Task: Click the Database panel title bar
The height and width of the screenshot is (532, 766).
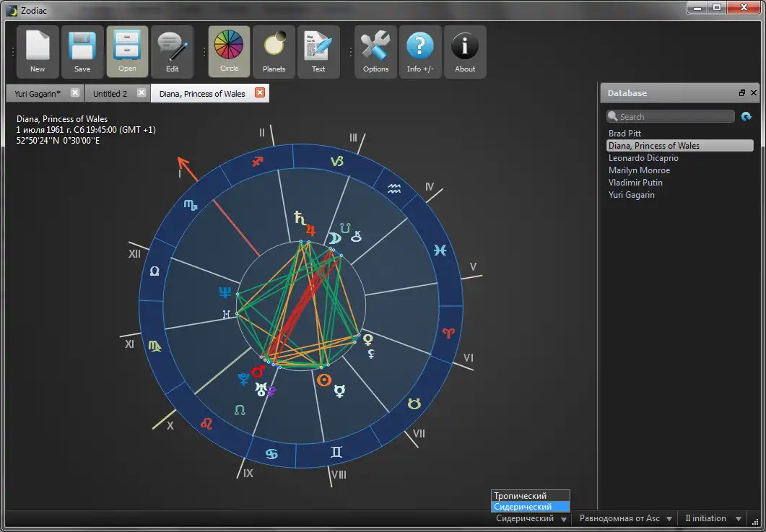Action: [x=679, y=93]
